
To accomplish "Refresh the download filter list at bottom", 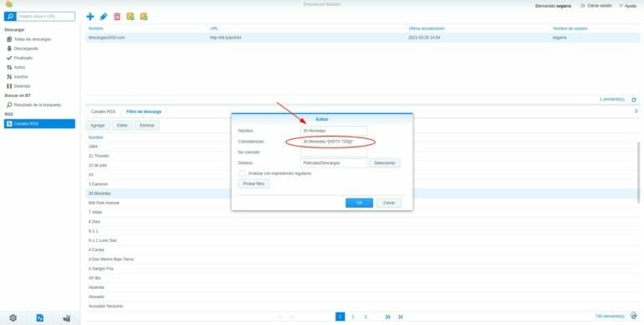I will (634, 316).
